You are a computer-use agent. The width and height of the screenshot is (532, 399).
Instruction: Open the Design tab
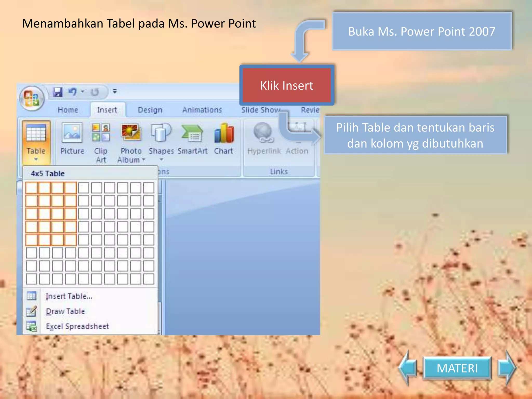150,110
